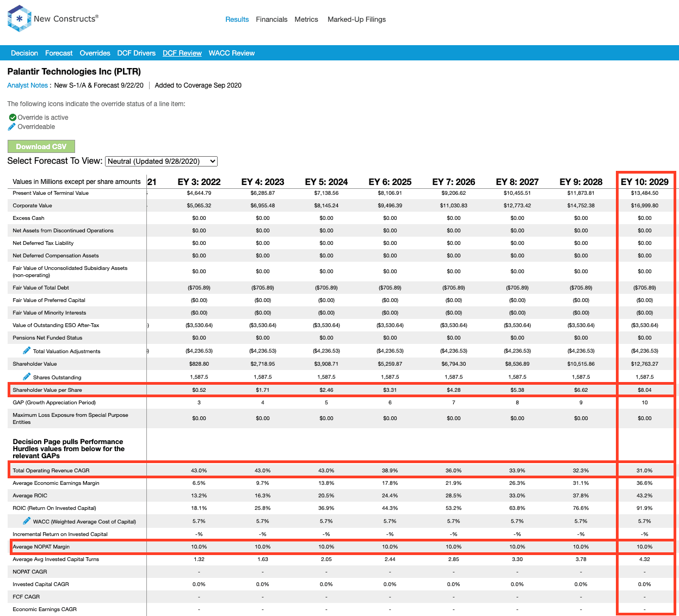Click the New Constructs logo icon
Viewport: 679px width, 616px height.
coord(19,19)
